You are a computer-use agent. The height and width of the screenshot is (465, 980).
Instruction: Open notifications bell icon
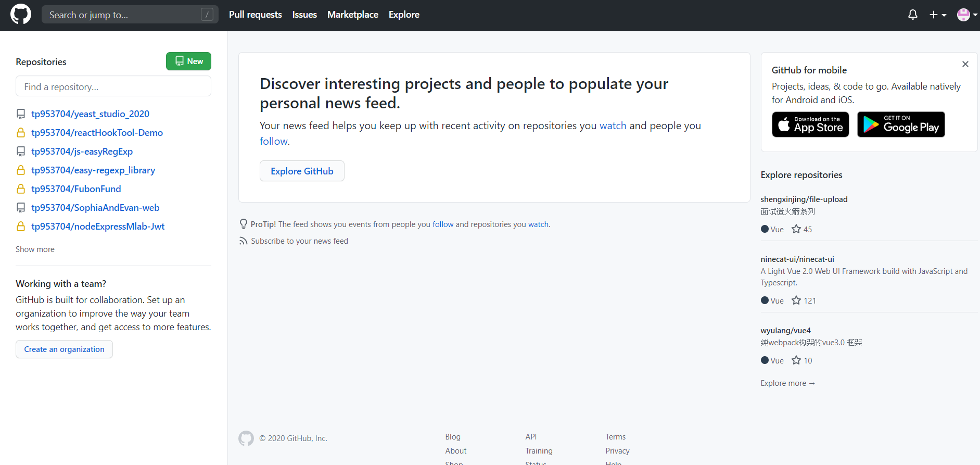pos(912,15)
